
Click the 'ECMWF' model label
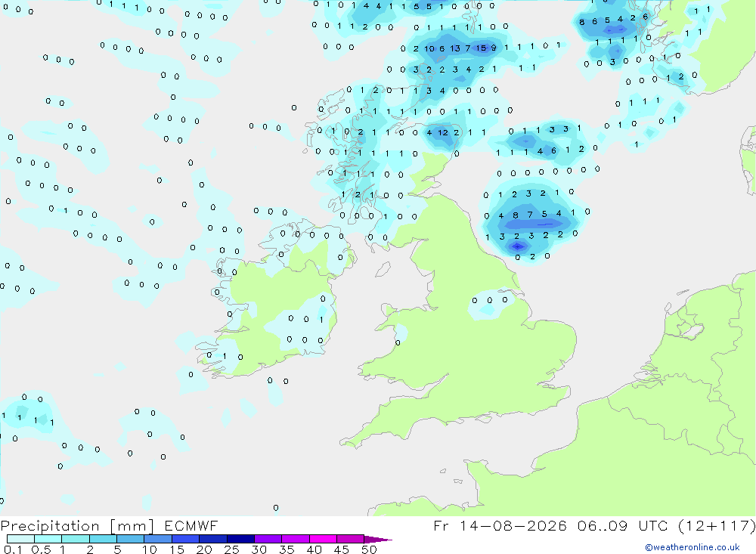(x=191, y=525)
